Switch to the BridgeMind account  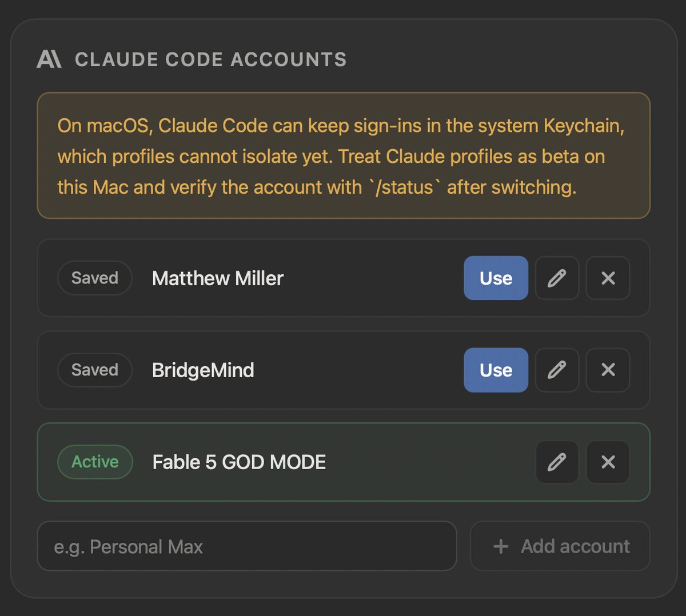coord(496,370)
